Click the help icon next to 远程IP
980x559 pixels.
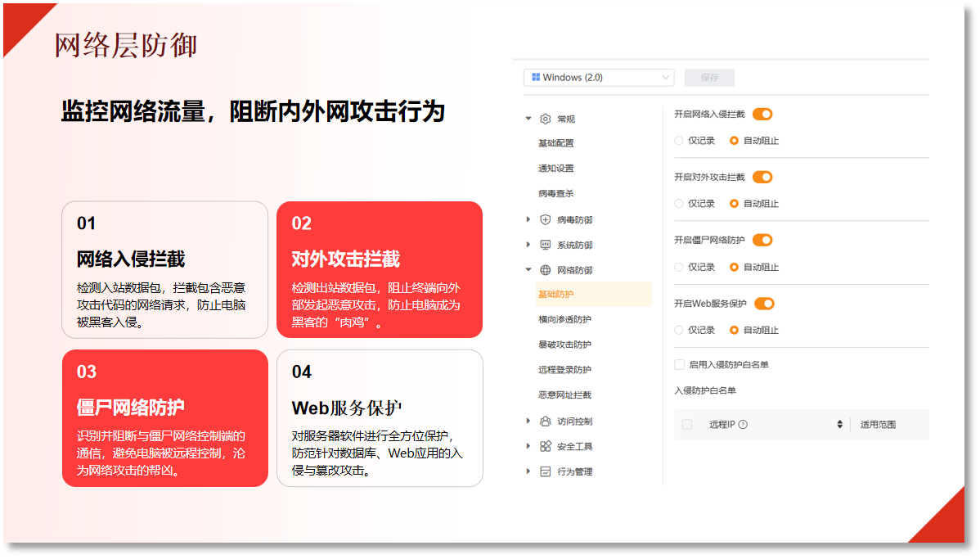pyautogui.click(x=743, y=425)
